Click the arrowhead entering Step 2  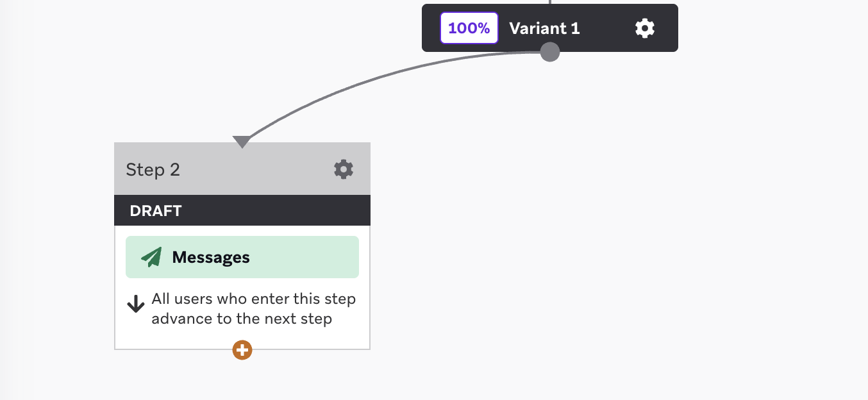(x=242, y=141)
